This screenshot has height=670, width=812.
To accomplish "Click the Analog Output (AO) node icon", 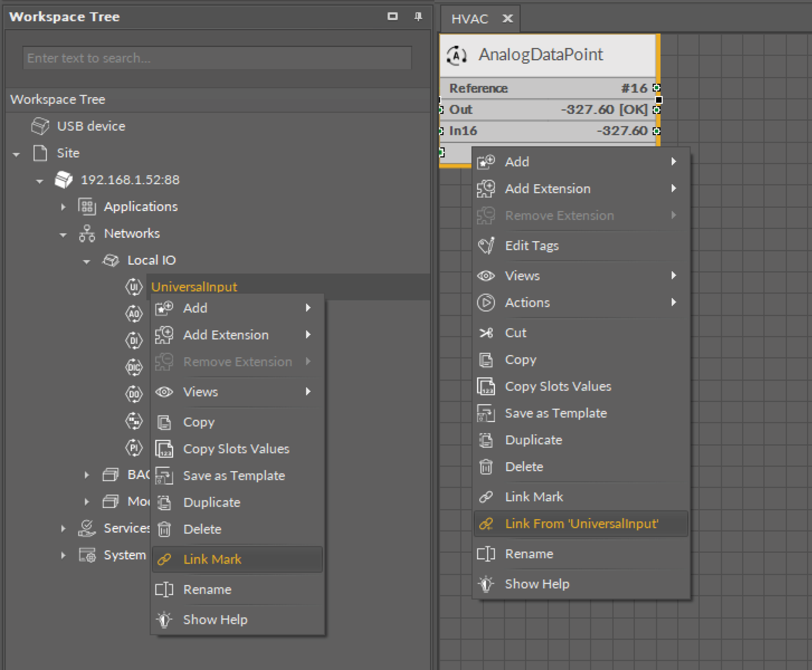I will (x=134, y=313).
